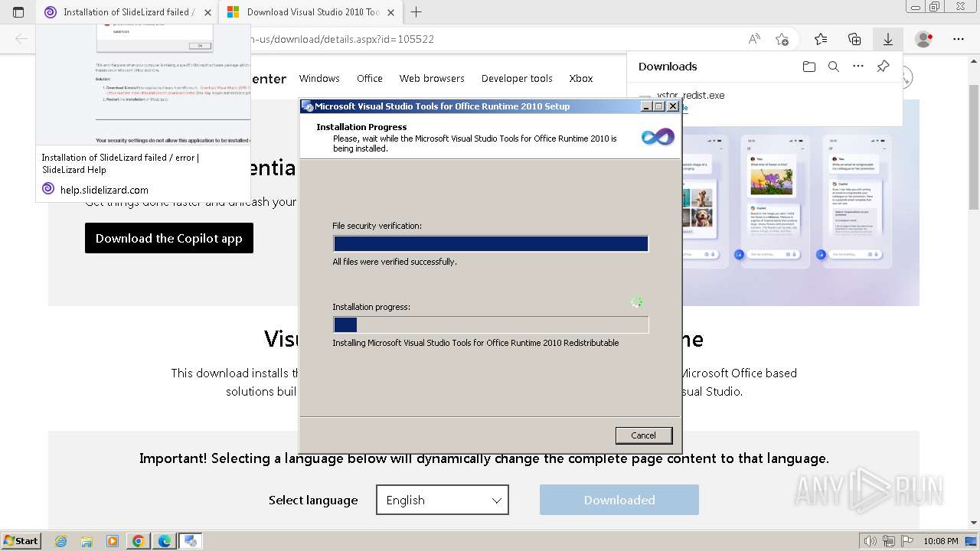Viewport: 980px width, 551px height.
Task: Open network status tray icon
Action: 889,541
